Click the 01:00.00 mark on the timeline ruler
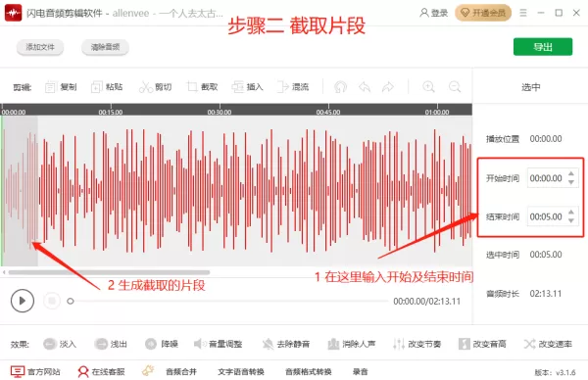Viewport: 588px width, 380px height. click(437, 112)
